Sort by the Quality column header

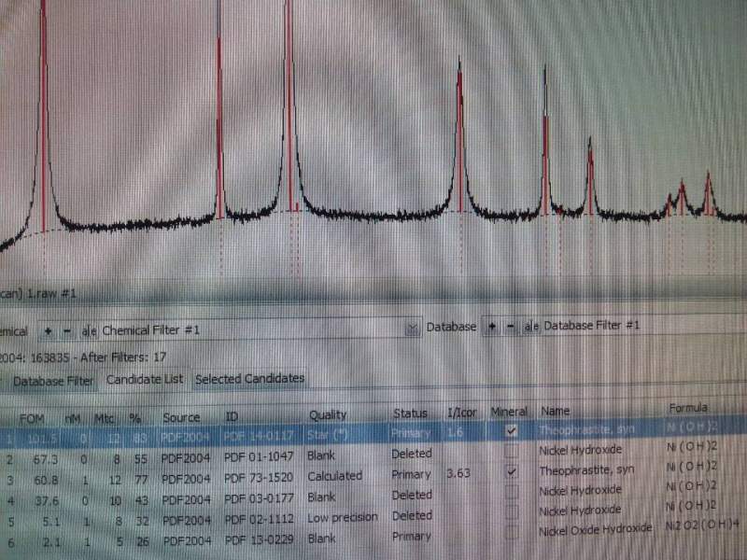pos(328,415)
